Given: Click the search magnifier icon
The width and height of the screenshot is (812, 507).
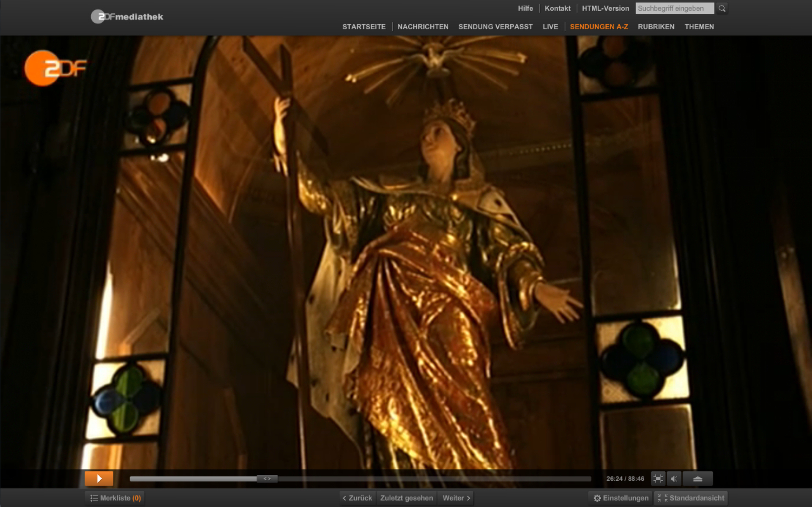Looking at the screenshot, I should [x=722, y=8].
